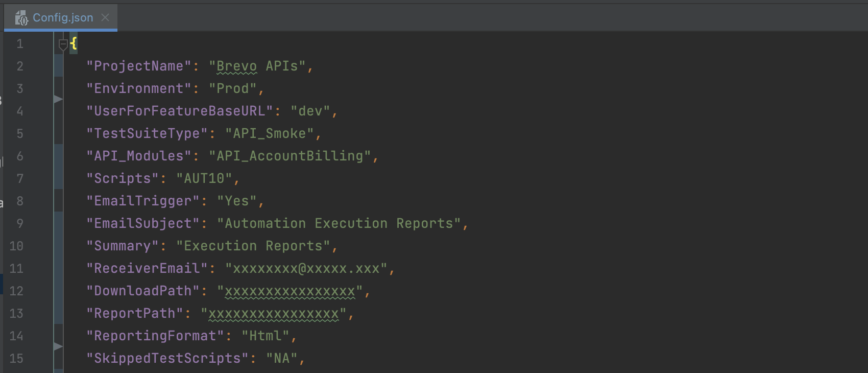The image size is (868, 373).
Task: Click the "Prod" environment value
Action: click(232, 89)
